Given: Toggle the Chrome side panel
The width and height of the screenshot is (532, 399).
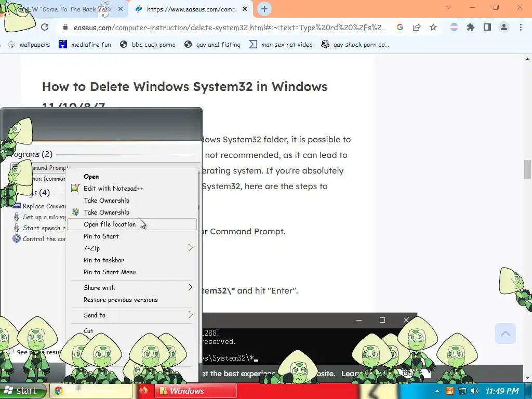Looking at the screenshot, I should (487, 27).
